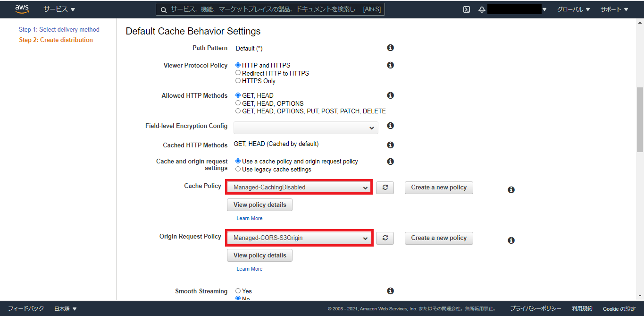Screen dimensions: 644x316
Task: Open Cookie の設定 preferences
Action: [x=619, y=309]
